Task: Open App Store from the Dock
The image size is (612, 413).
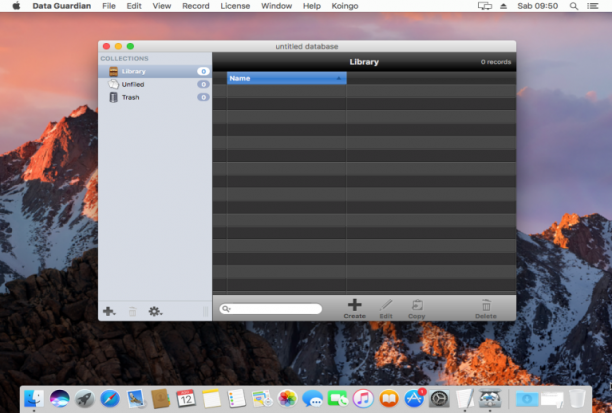Action: [414, 399]
